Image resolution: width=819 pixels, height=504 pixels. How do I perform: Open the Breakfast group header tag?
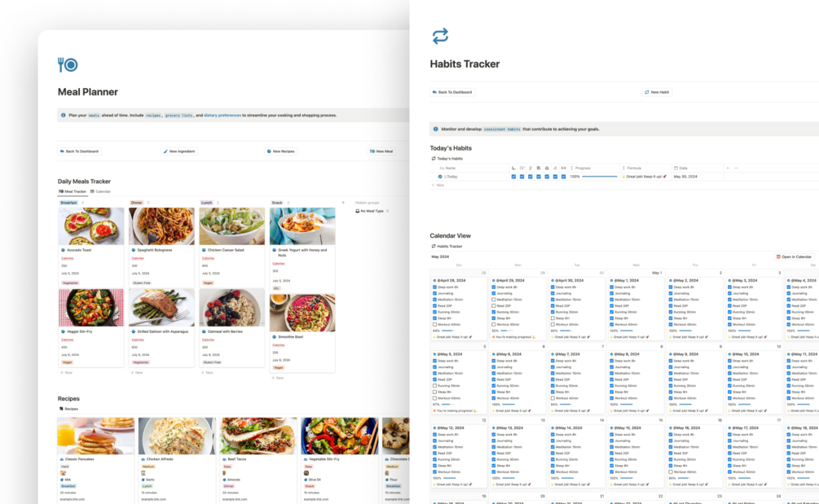click(68, 203)
